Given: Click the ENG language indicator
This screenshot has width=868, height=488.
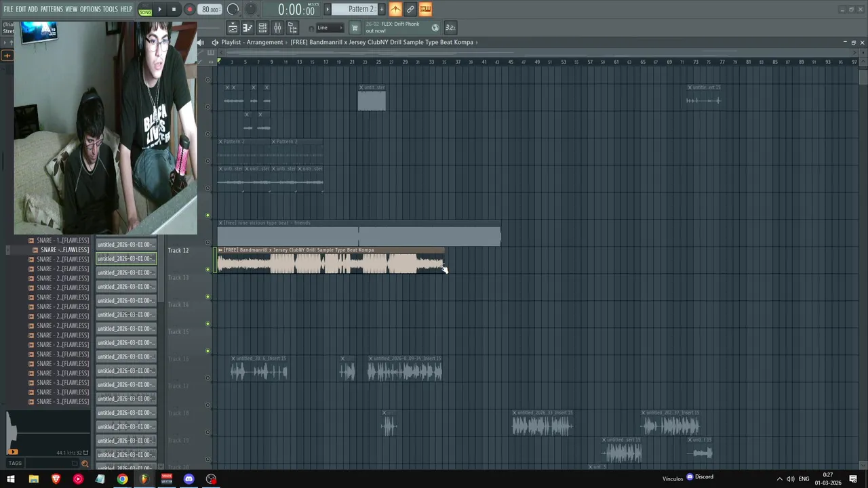Looking at the screenshot, I should (804, 479).
